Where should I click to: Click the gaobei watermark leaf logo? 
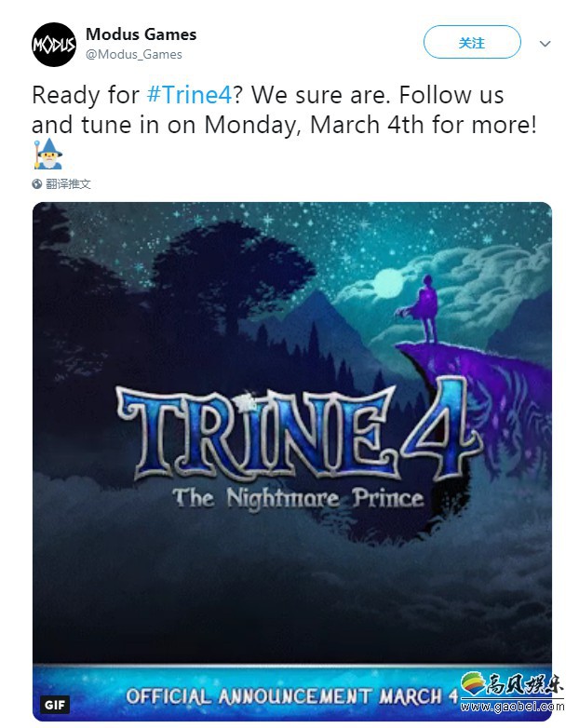coord(473,683)
